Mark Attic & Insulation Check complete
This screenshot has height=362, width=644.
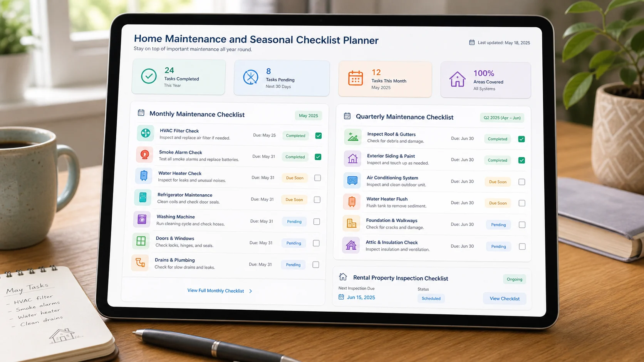[x=522, y=247]
